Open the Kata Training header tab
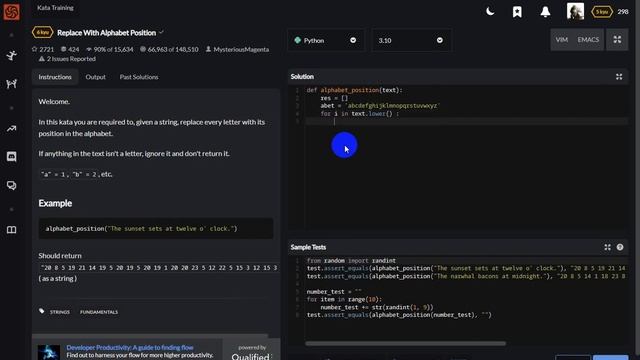This screenshot has width=640, height=360. [55, 8]
